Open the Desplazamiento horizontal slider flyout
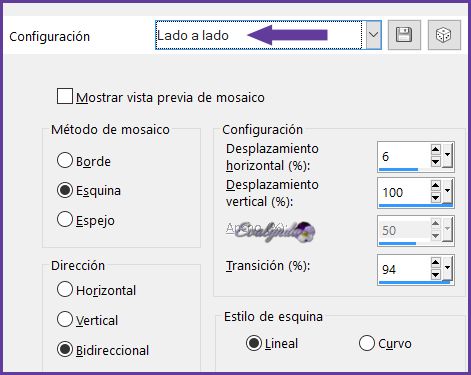 click(x=447, y=155)
